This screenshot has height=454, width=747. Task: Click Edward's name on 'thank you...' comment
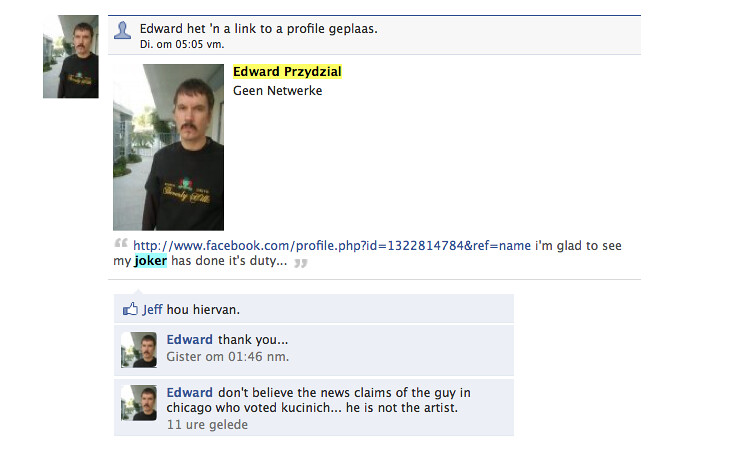click(189, 340)
